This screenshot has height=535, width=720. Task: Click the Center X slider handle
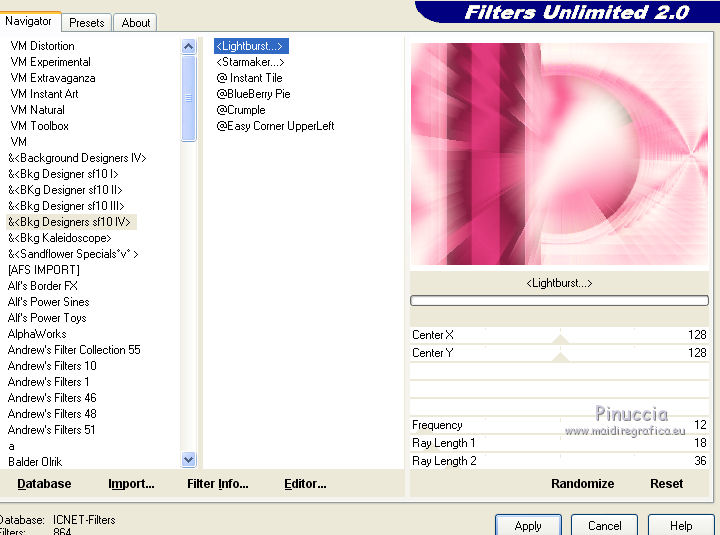click(x=560, y=339)
